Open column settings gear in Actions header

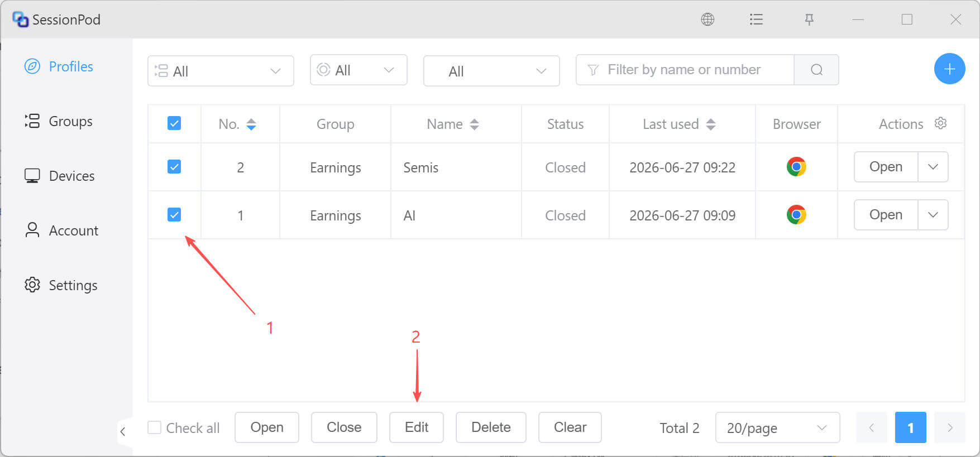click(940, 123)
